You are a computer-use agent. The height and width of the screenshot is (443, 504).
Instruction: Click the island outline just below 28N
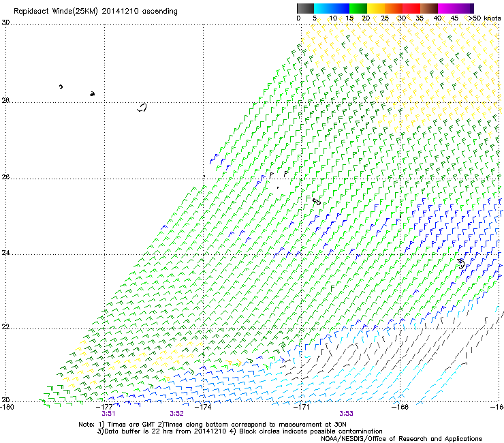(x=142, y=108)
